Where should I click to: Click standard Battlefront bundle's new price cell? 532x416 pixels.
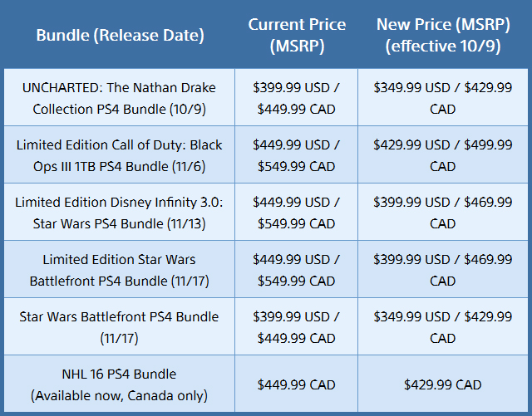(x=443, y=326)
